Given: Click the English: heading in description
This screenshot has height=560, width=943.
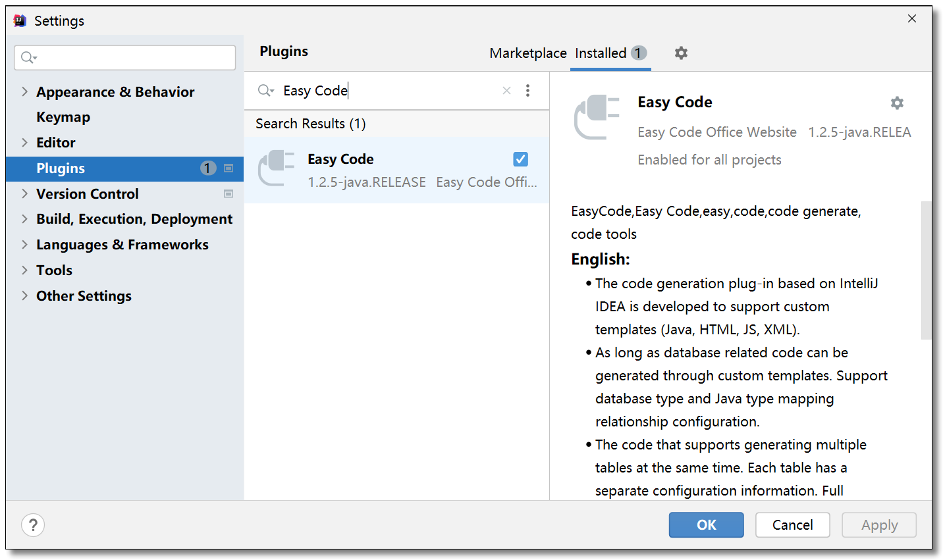Looking at the screenshot, I should 601,259.
